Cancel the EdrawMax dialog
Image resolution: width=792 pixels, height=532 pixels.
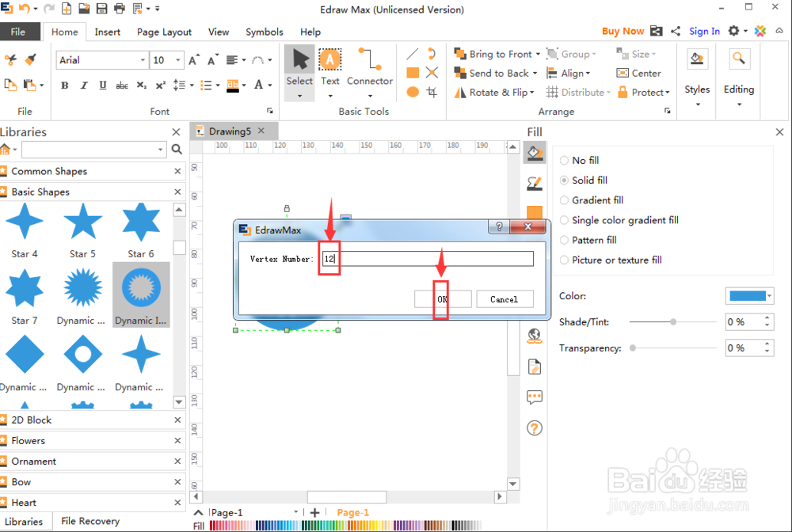[504, 299]
